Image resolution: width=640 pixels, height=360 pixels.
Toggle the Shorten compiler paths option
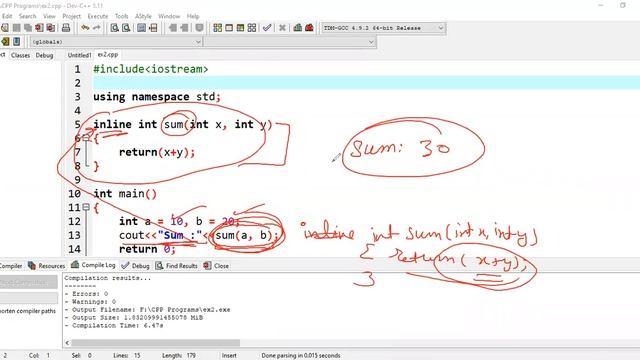(x=28, y=311)
